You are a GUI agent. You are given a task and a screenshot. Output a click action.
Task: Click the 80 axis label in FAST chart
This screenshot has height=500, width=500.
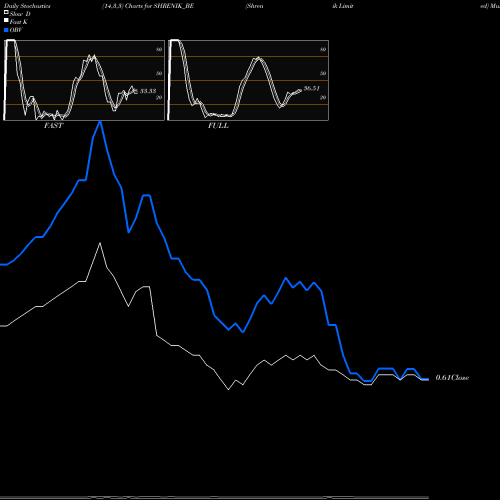pyautogui.click(x=159, y=49)
